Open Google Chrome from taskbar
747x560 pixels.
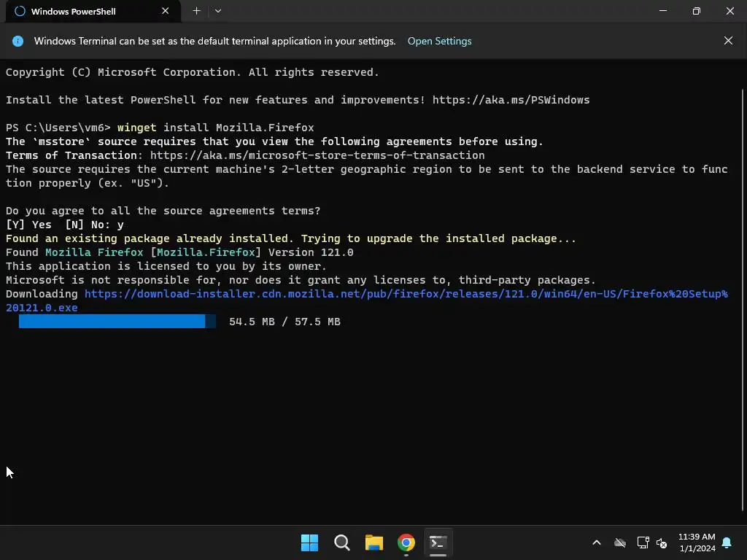[406, 542]
